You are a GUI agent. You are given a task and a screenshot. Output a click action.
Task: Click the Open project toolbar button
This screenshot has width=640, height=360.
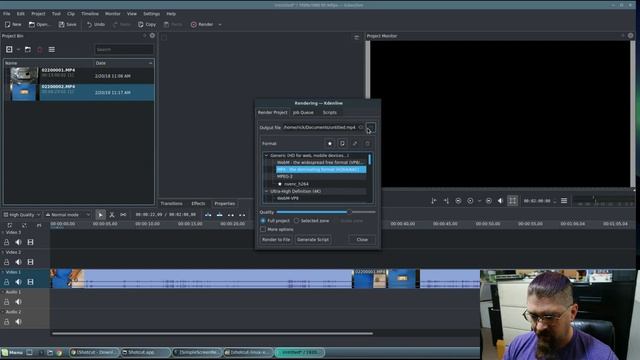coord(39,24)
